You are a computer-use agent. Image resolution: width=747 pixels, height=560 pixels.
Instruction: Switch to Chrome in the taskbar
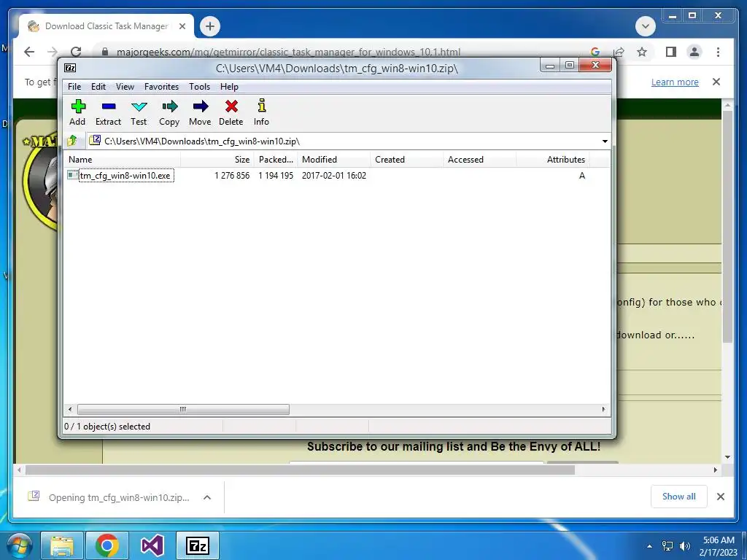107,545
